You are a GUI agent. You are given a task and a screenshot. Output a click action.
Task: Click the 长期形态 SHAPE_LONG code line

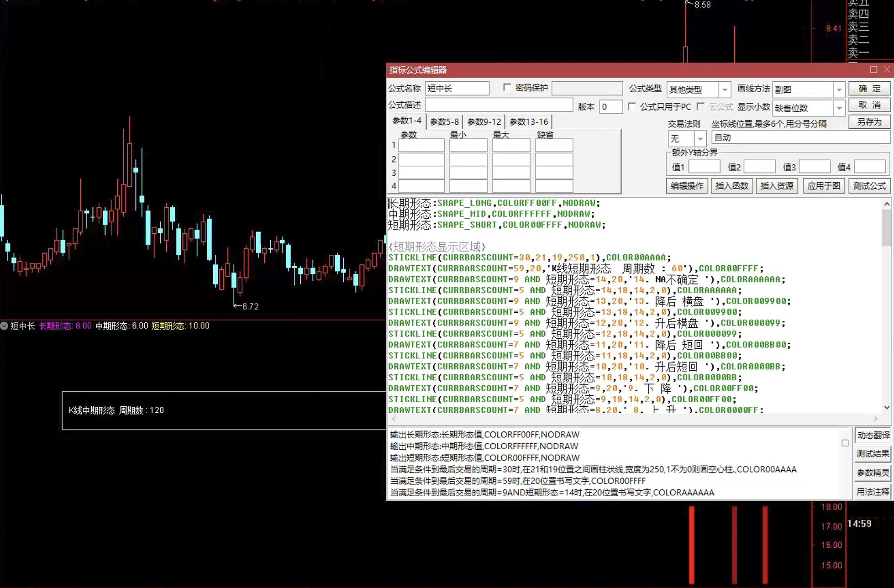494,203
